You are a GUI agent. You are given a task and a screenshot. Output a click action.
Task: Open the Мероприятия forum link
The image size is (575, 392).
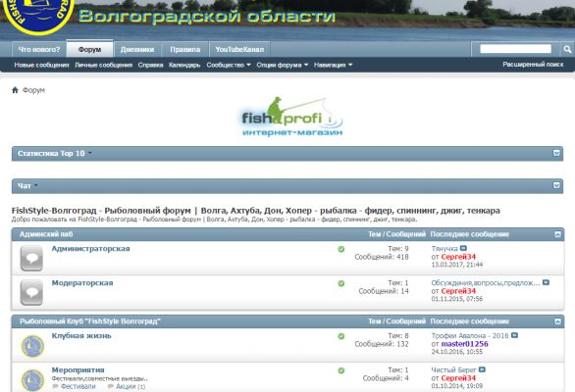78,370
